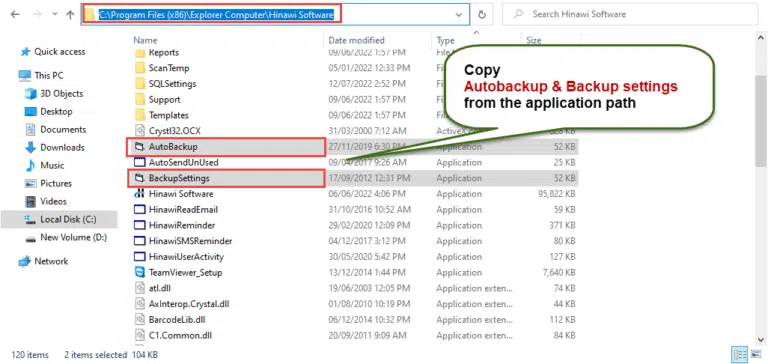
Task: Click the Search Hinawi Software box
Action: point(630,15)
